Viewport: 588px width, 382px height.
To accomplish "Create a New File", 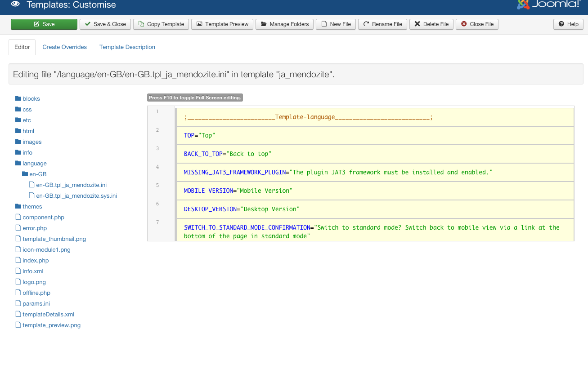I will (x=336, y=24).
